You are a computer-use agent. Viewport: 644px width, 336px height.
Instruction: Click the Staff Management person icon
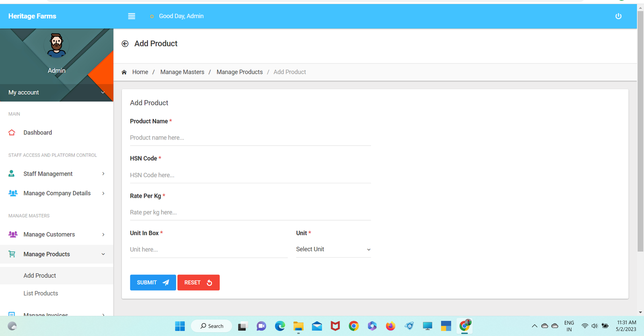pos(12,174)
